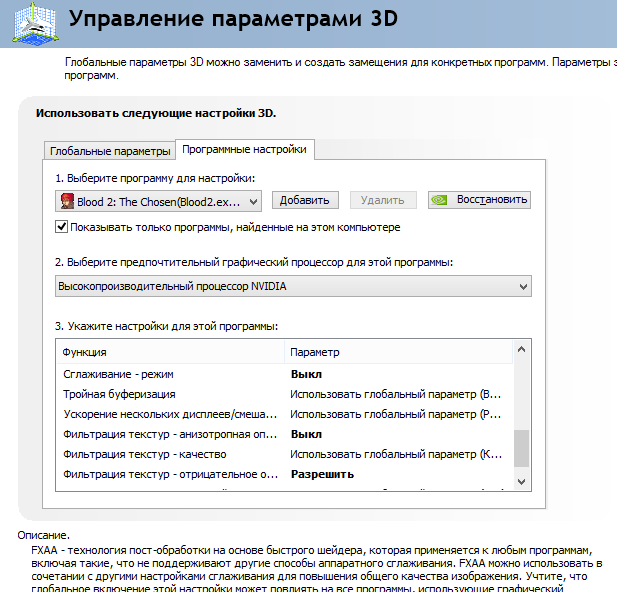This screenshot has width=617, height=592.
Task: Click the settings list scrollbar thumb
Action: [x=521, y=448]
